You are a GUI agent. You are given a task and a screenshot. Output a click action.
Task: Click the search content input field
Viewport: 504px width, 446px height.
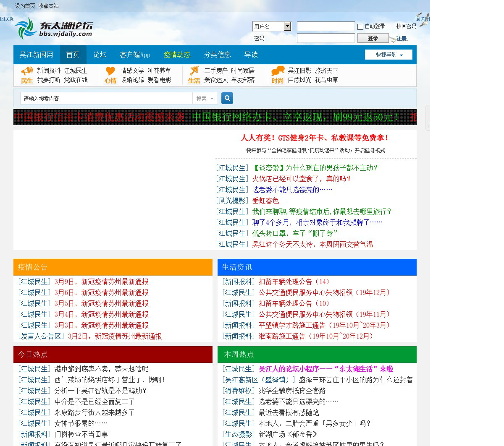[106, 99]
